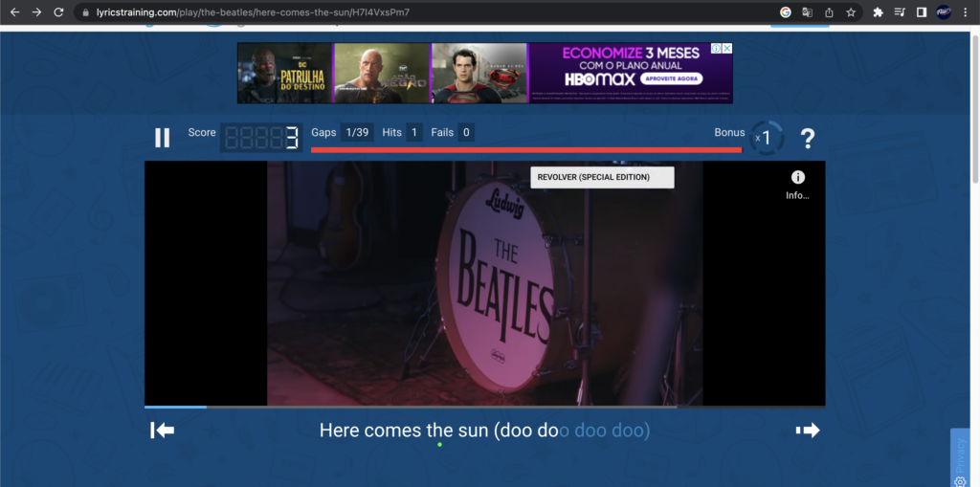The image size is (980, 487).
Task: Bookmark this page with the star
Action: pos(851,11)
